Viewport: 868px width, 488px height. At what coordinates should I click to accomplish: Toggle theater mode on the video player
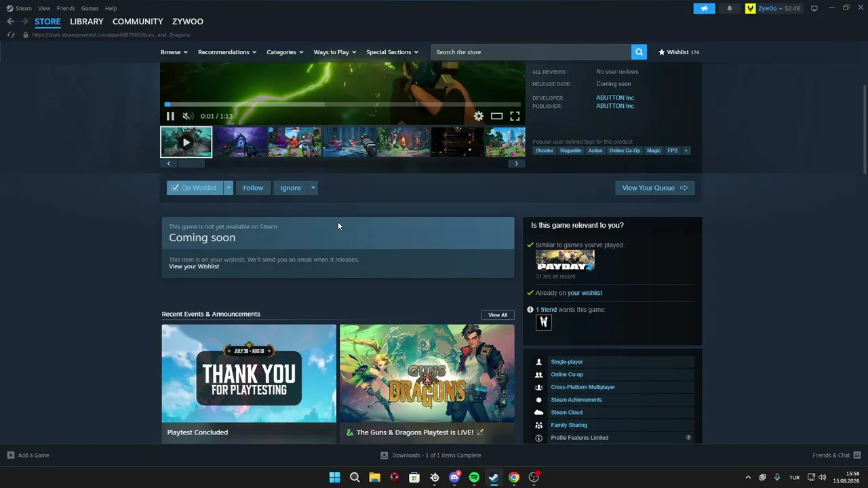(496, 116)
